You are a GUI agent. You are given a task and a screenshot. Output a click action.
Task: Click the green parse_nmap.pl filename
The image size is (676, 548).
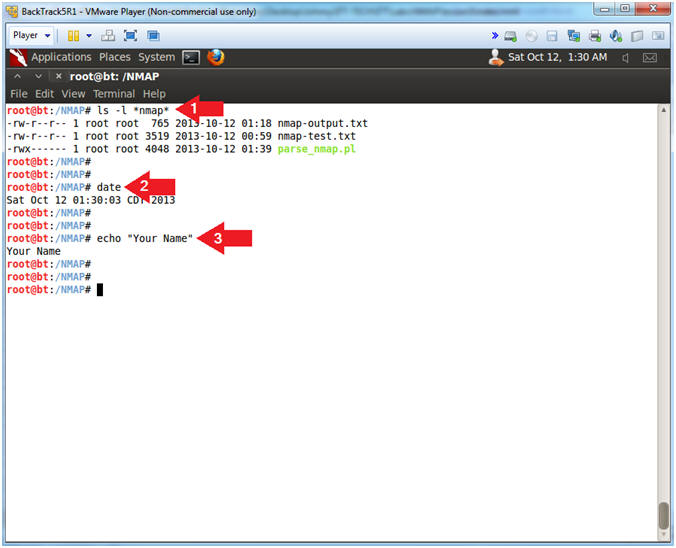(x=316, y=150)
